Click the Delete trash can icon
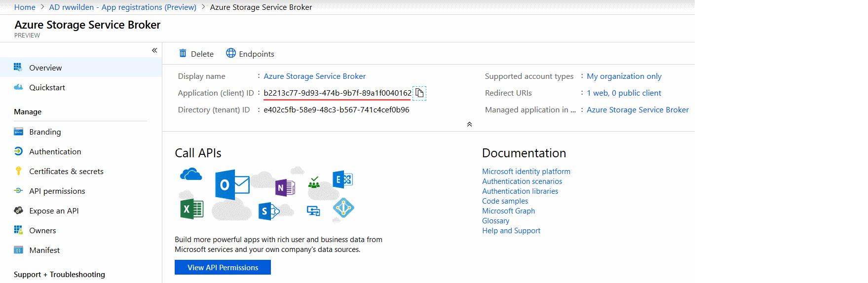Screen dimensions: 868x283 tap(183, 53)
